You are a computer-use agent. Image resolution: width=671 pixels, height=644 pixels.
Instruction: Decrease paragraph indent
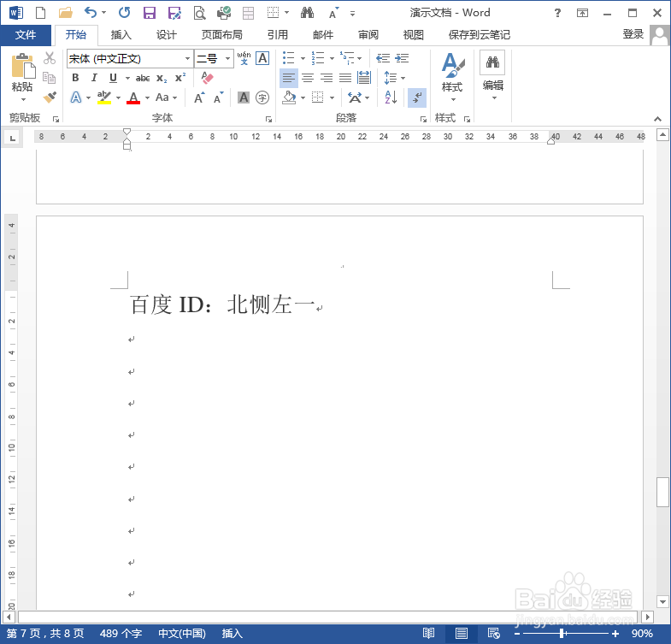point(383,58)
